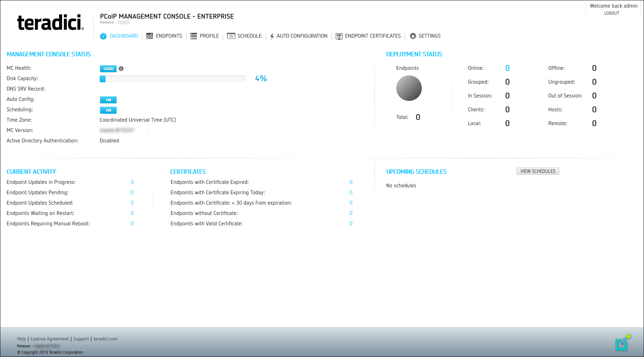Click the 4% disk capacity value
The image size is (644, 357).
tap(261, 78)
